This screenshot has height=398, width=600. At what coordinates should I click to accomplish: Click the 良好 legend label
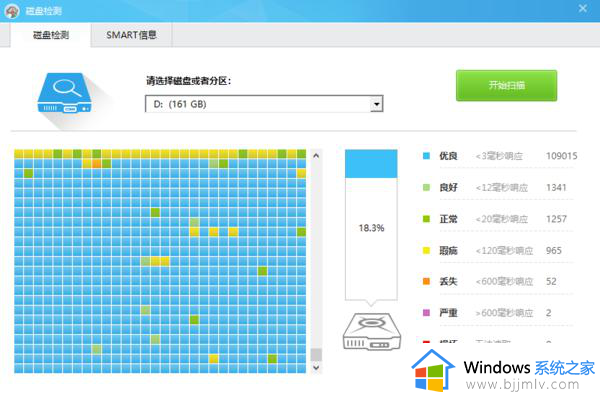point(448,187)
